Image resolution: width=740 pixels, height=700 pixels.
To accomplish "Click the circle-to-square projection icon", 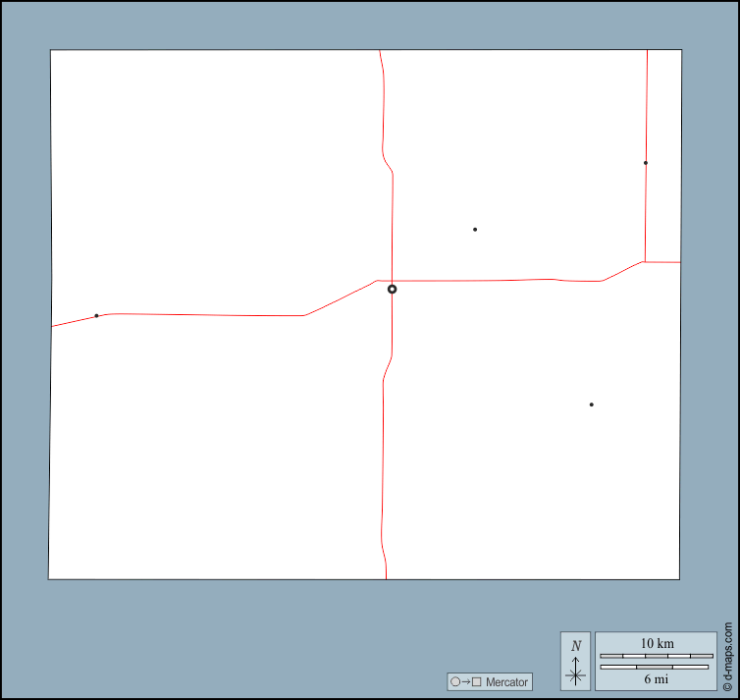I will [465, 681].
